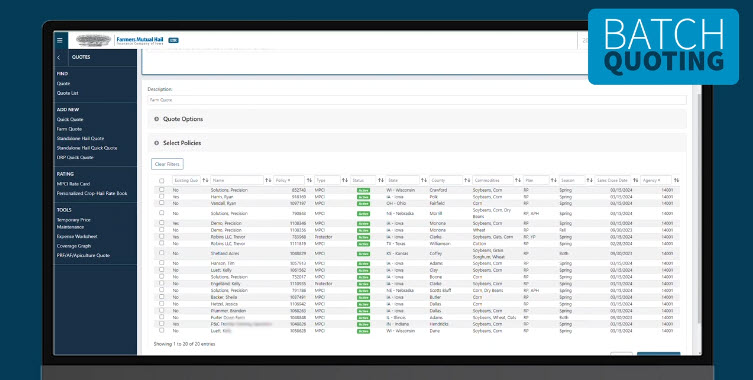753x380 pixels.
Task: Sort table by Plan column arrows
Action: point(554,180)
